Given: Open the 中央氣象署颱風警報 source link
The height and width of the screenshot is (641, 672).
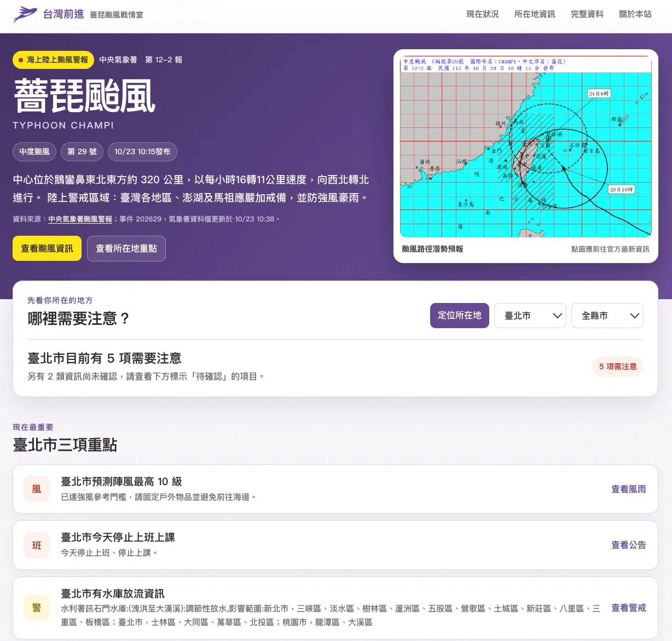Looking at the screenshot, I should coord(80,219).
